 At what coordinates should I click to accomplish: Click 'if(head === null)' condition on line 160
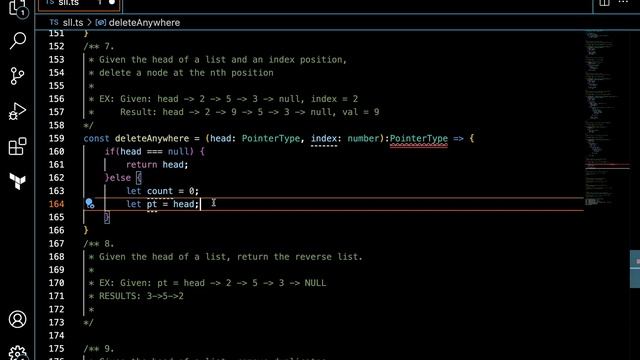pos(149,151)
